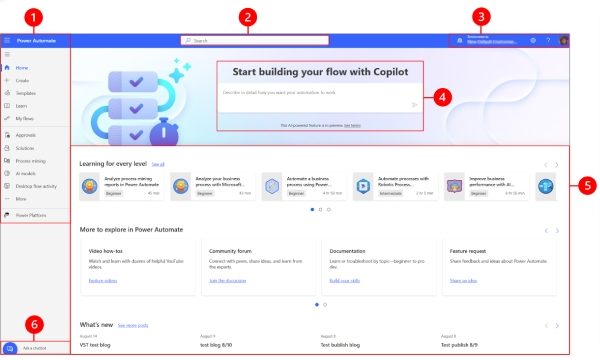The height and width of the screenshot is (360, 600).
Task: Click See all next to Learning heading
Action: click(x=158, y=164)
